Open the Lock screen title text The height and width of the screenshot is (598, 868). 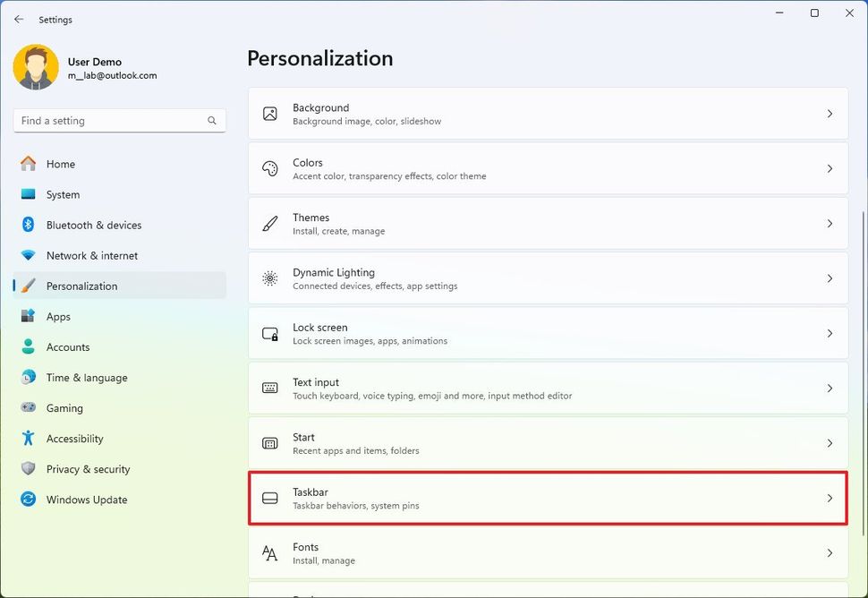tap(320, 328)
